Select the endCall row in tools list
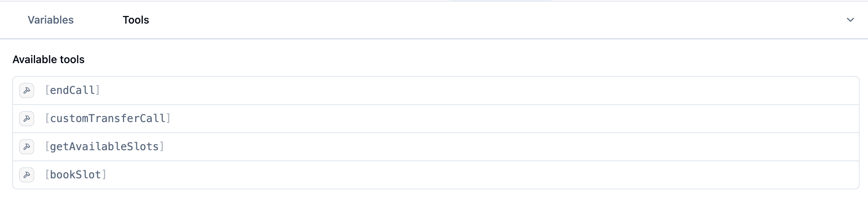This screenshot has width=868, height=200. click(x=436, y=90)
